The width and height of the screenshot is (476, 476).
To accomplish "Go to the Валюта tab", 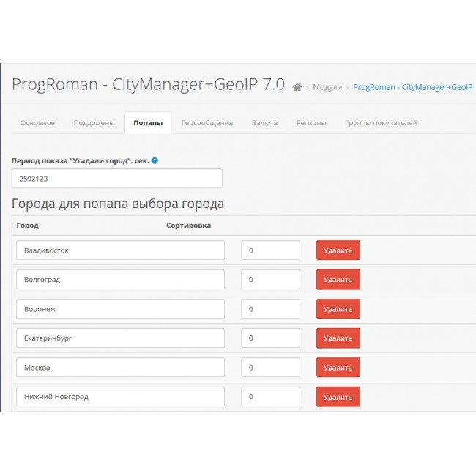I will click(x=264, y=123).
